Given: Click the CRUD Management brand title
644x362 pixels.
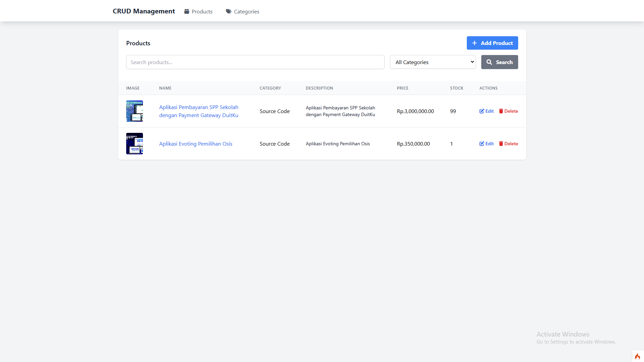Looking at the screenshot, I should click(x=144, y=11).
